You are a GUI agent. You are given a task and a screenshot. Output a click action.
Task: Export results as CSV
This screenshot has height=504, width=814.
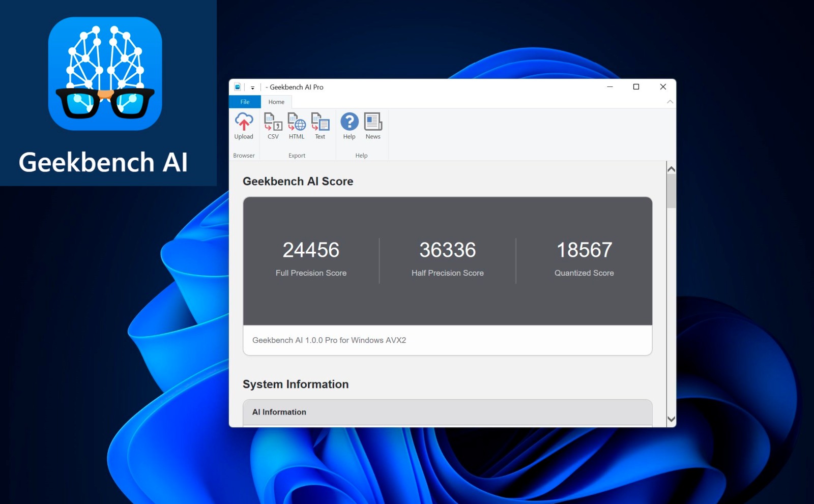(273, 126)
